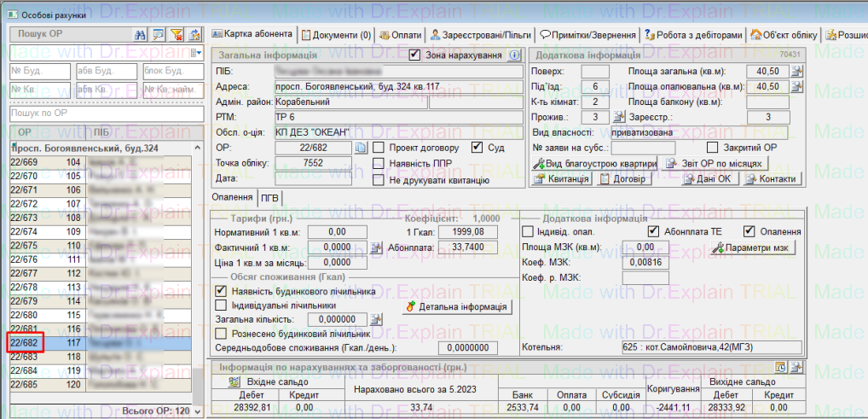Open history icon next to Площа загальна

[x=797, y=71]
